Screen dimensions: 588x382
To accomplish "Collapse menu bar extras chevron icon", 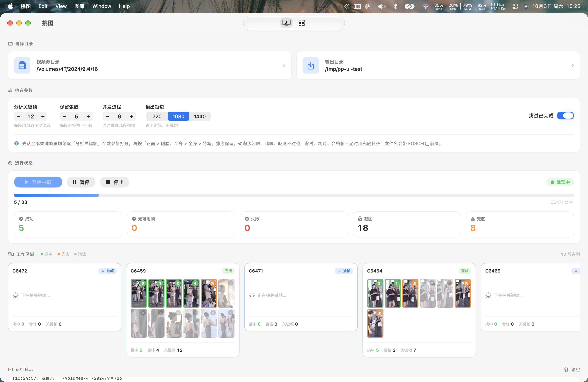I will (347, 6).
